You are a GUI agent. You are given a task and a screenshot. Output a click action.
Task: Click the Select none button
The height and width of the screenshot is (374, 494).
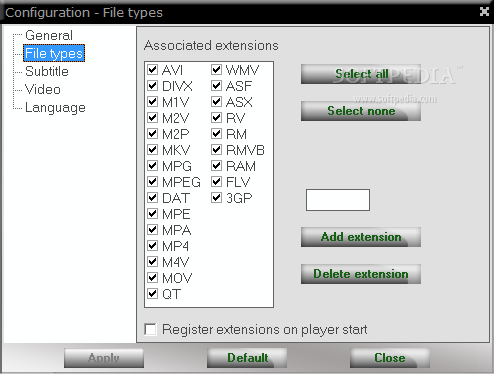(361, 111)
